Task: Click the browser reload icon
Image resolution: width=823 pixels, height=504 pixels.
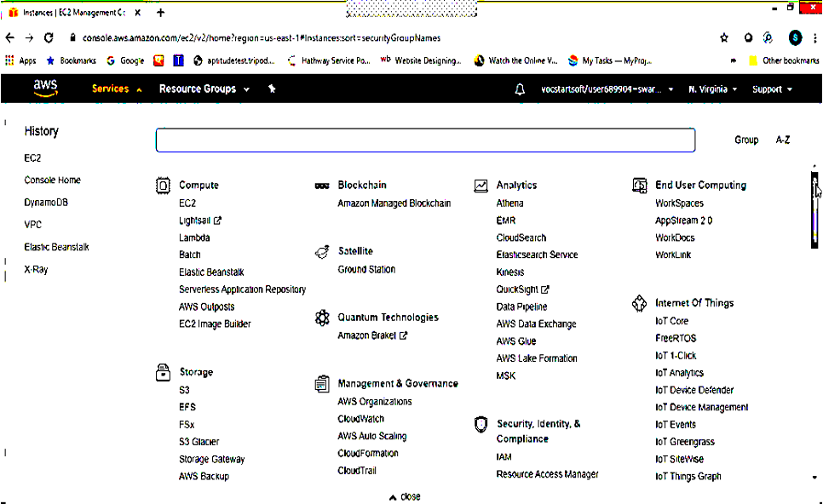Action: tap(49, 38)
